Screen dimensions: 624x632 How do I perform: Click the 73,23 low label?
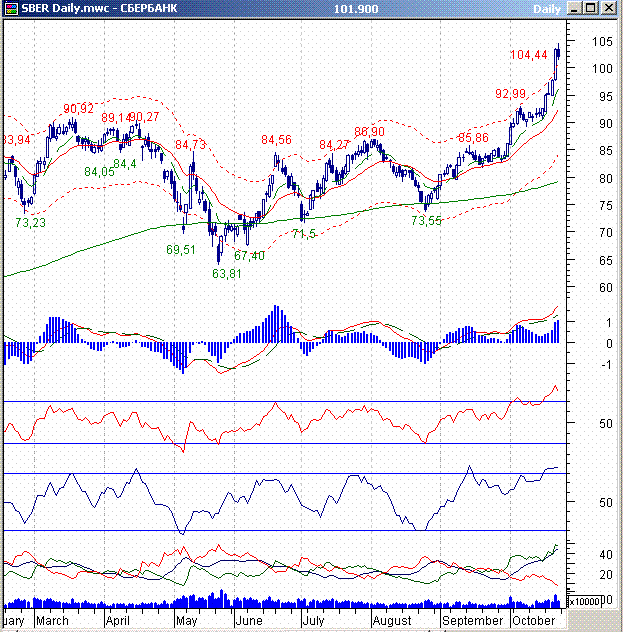coord(31,222)
